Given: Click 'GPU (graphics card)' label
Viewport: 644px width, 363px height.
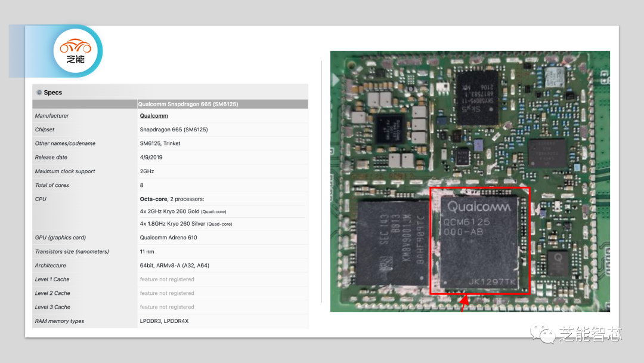Looking at the screenshot, I should [60, 238].
